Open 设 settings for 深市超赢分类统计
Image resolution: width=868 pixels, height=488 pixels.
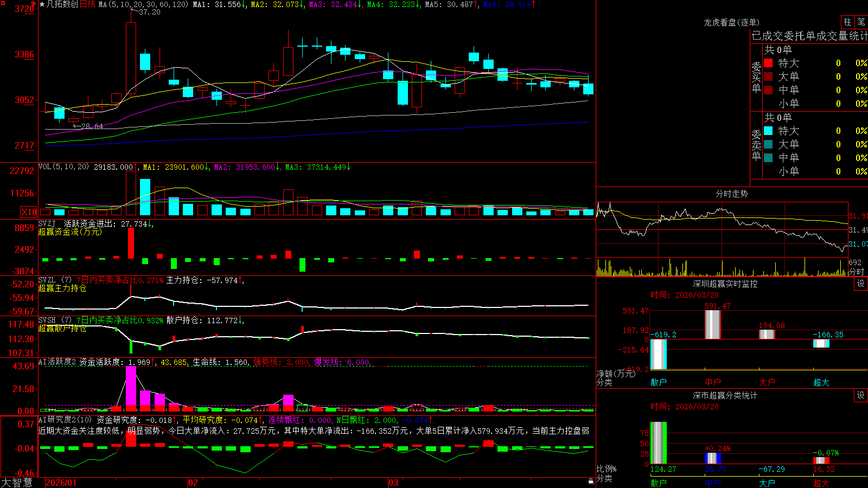tap(861, 395)
